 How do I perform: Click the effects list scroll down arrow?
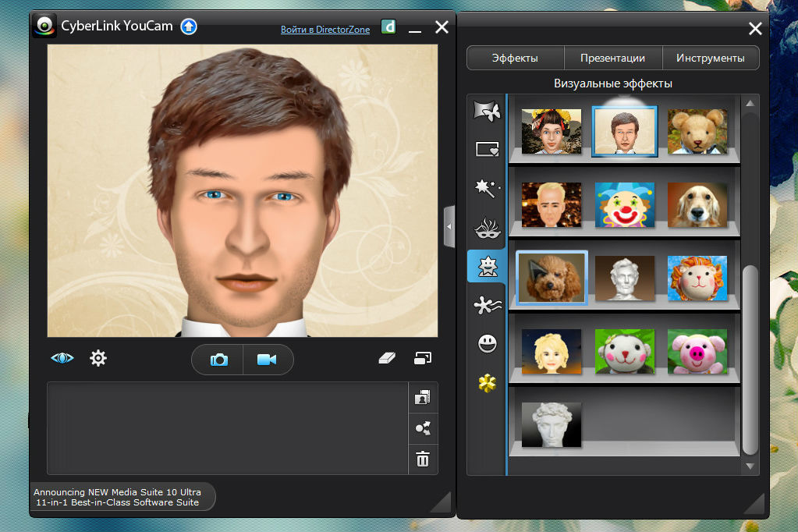coord(750,466)
